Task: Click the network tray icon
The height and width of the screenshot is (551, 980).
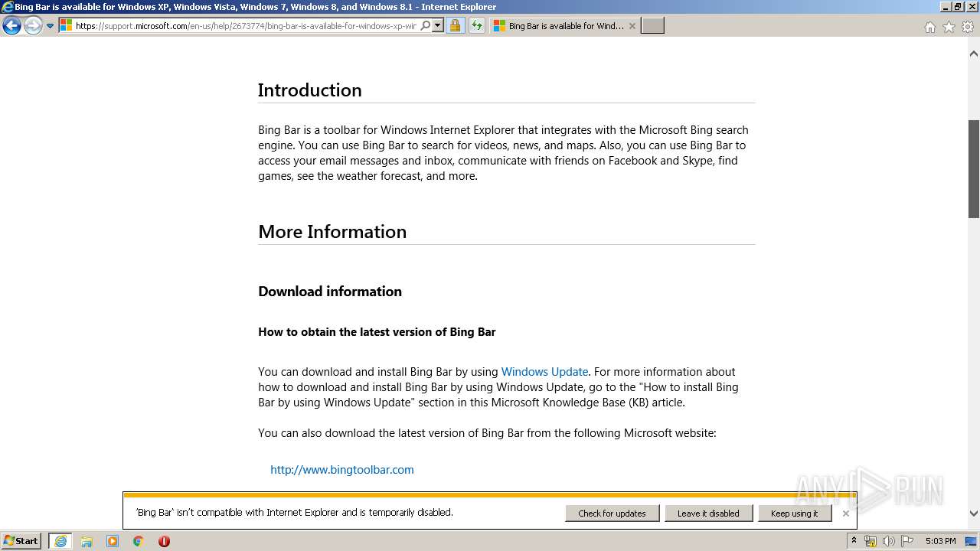Action: 871,541
